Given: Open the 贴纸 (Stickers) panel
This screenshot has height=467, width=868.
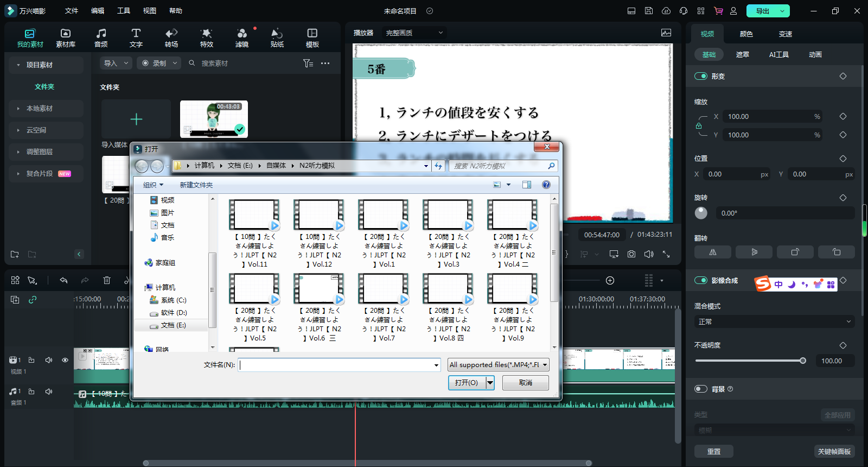Looking at the screenshot, I should coord(277,37).
